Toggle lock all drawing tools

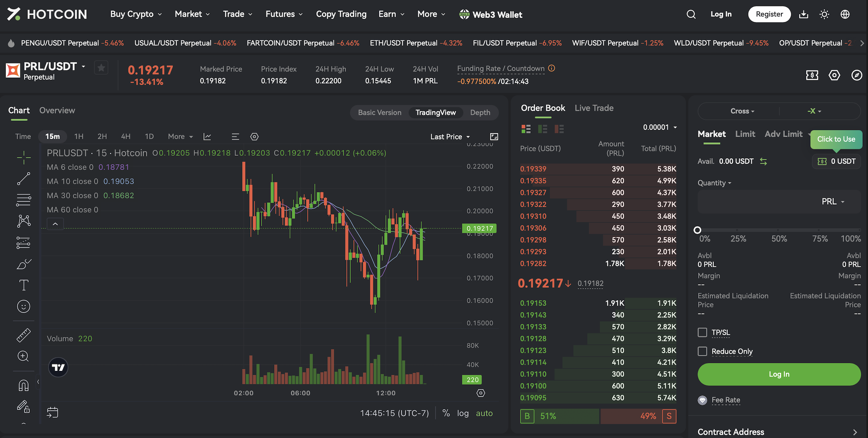(x=23, y=406)
